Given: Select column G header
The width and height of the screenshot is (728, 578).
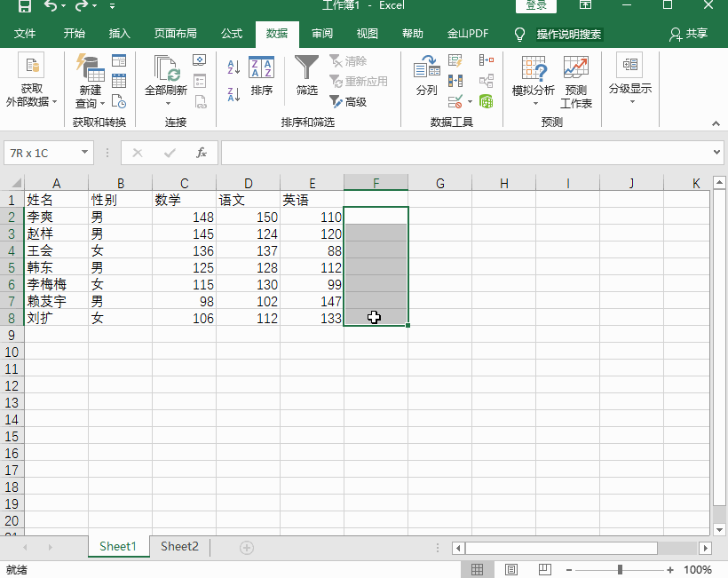Looking at the screenshot, I should point(440,183).
